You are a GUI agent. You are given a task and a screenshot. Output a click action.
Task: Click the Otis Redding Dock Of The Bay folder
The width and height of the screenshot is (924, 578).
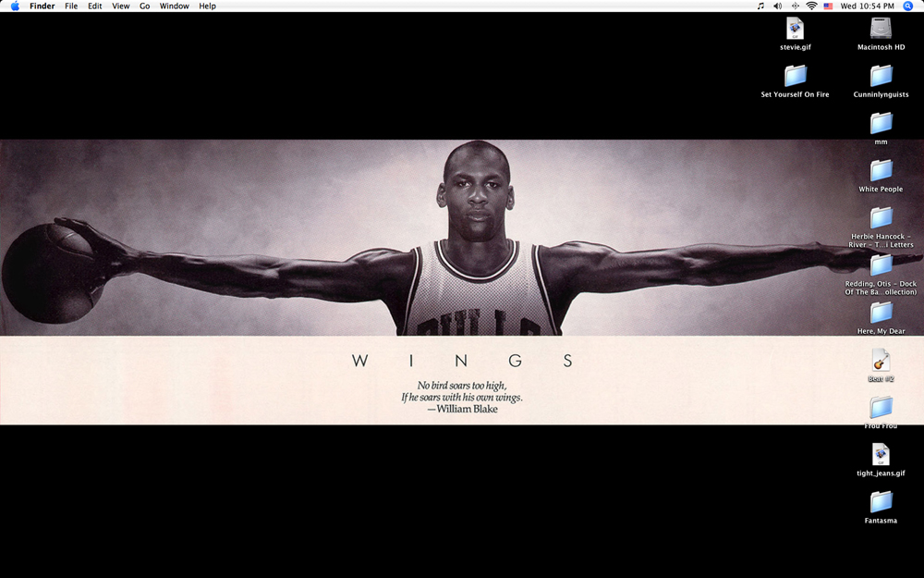881,265
